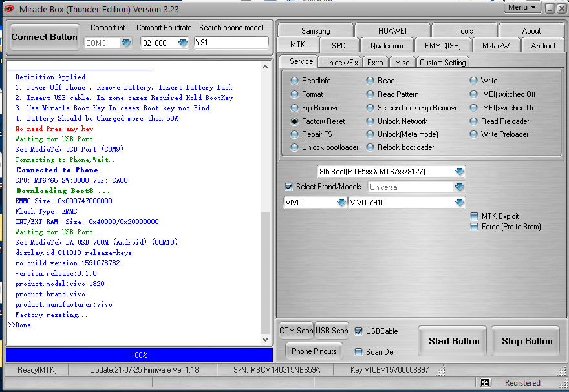Toggle the USBCable checkbox

358,331
